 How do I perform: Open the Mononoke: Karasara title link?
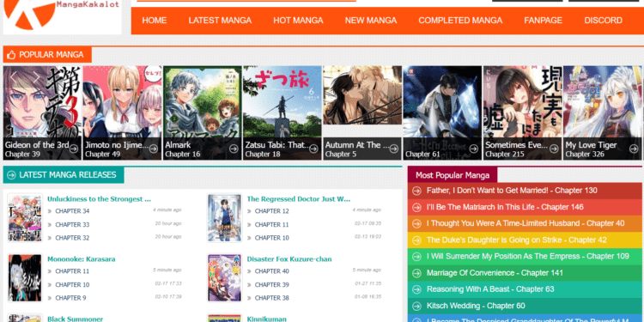click(82, 259)
